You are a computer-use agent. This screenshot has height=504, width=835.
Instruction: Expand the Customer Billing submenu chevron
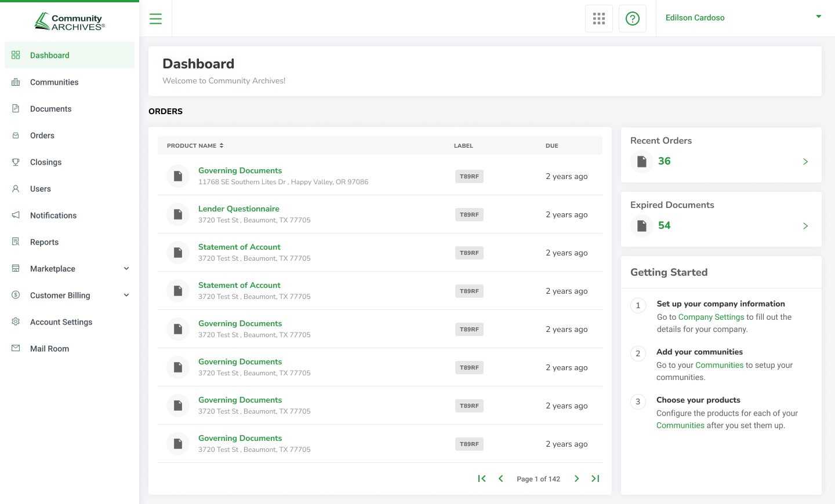[x=126, y=295]
